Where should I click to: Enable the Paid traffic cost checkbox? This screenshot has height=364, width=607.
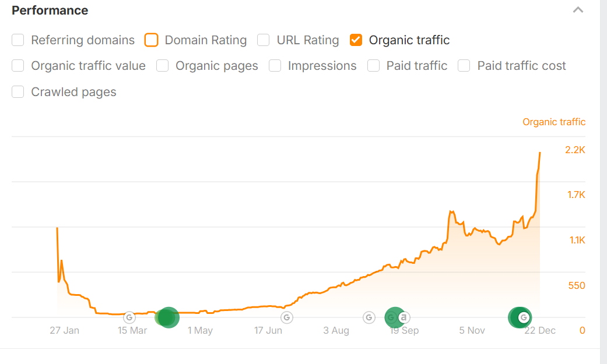pyautogui.click(x=464, y=66)
